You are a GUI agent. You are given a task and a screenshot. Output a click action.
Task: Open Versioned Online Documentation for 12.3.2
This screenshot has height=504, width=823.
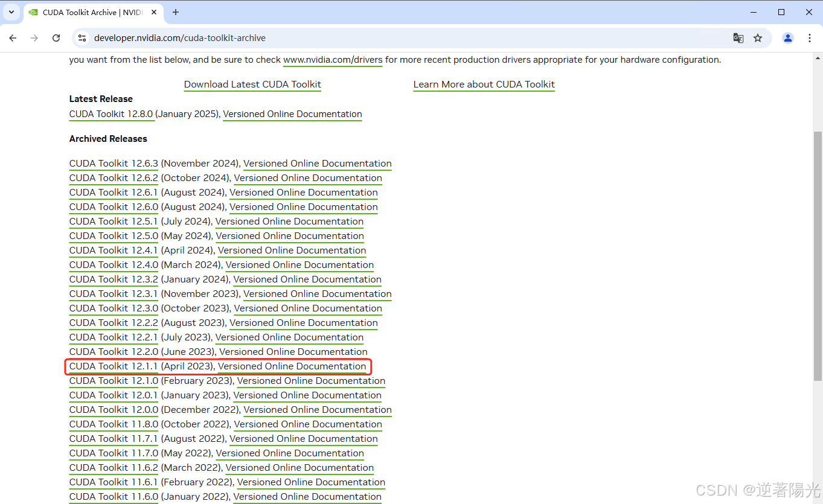(x=307, y=279)
